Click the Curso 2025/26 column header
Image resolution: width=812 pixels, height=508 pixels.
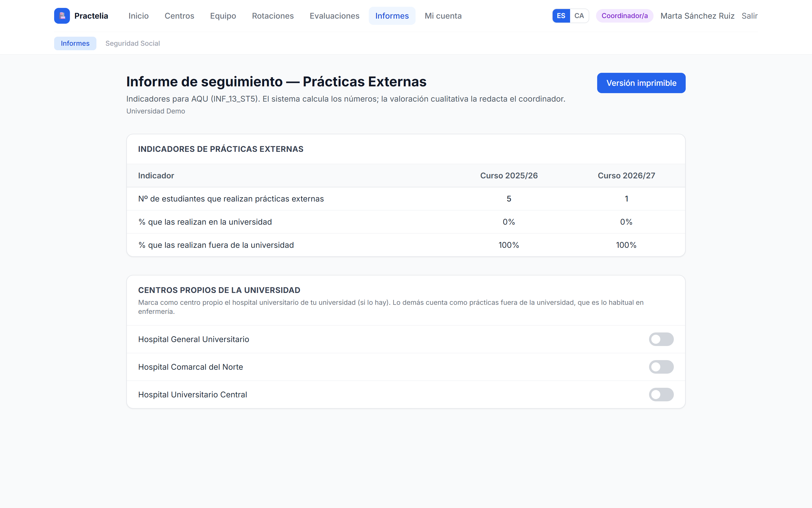(509, 175)
